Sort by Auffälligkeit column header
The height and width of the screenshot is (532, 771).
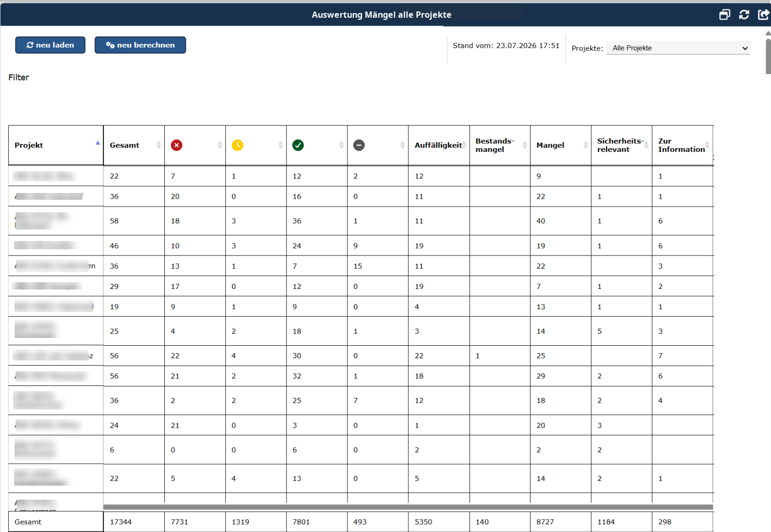coord(439,146)
